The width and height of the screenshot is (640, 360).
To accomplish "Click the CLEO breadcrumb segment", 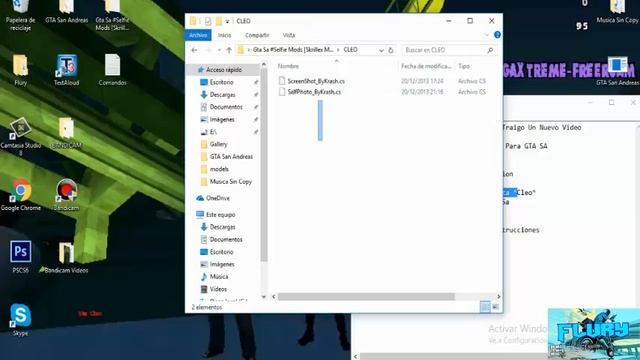I will pyautogui.click(x=350, y=50).
